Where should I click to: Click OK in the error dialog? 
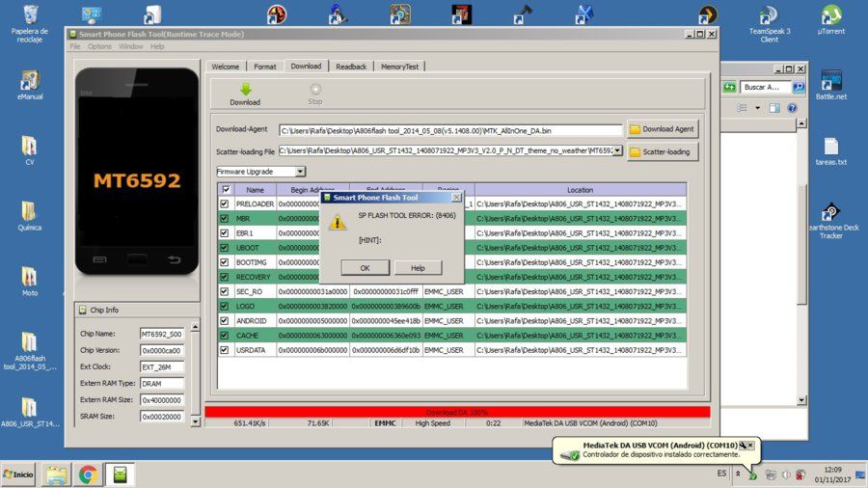click(365, 268)
